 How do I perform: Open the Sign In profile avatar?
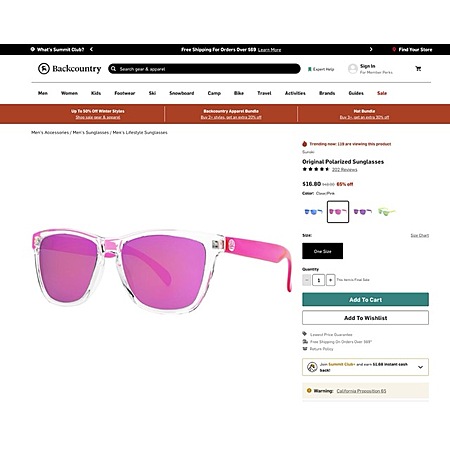coord(353,69)
